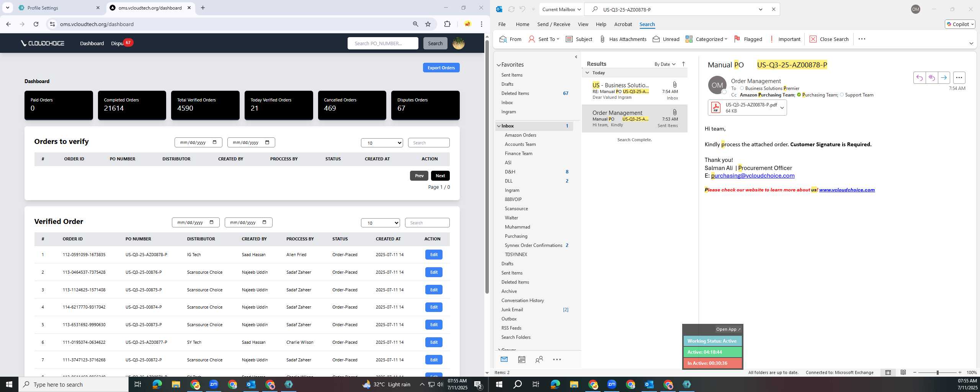Switch to Send / Receive ribbon tab
The width and height of the screenshot is (980, 392).
[554, 24]
